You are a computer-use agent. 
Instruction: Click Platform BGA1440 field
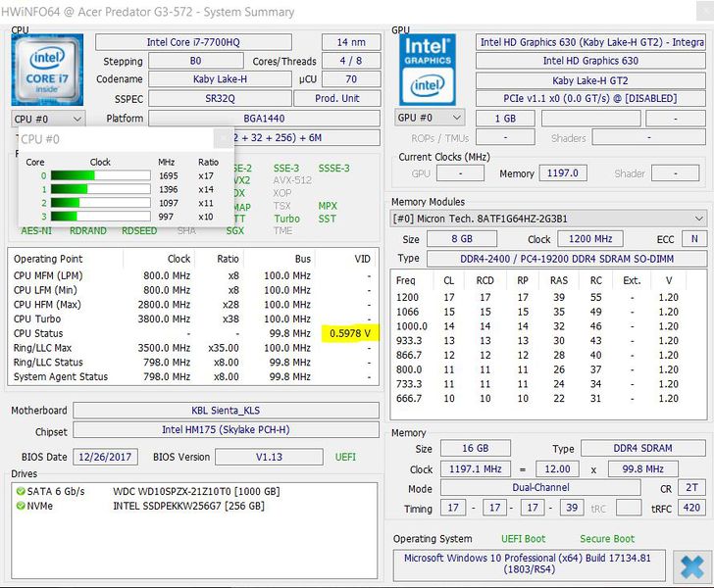[264, 119]
